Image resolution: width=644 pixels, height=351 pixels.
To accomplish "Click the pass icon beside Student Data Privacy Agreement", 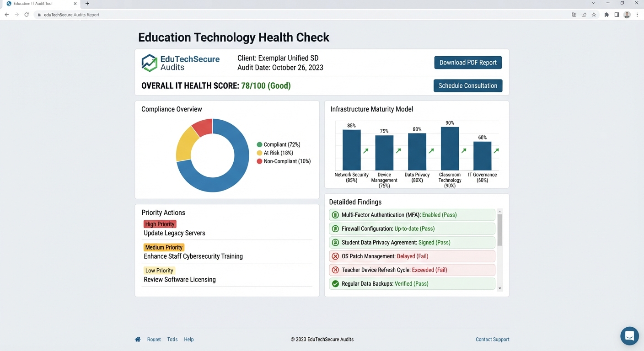I will [335, 243].
